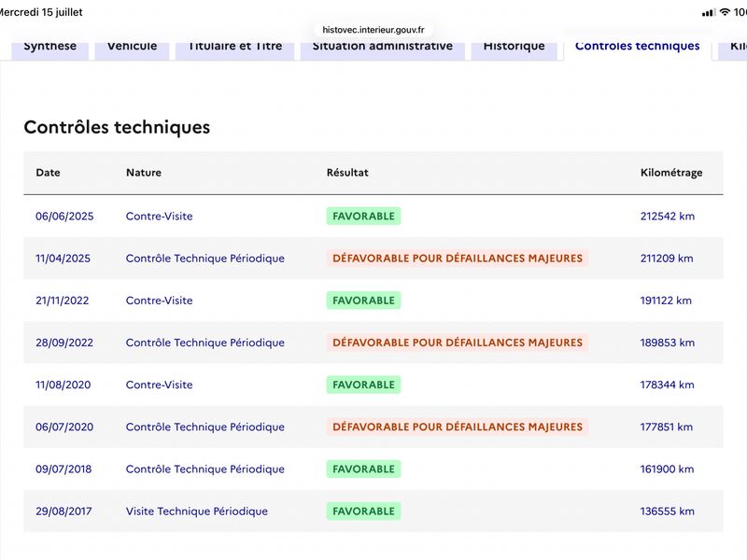This screenshot has height=560, width=747.
Task: Click the Contrôles techniques page heading
Action: 117,127
